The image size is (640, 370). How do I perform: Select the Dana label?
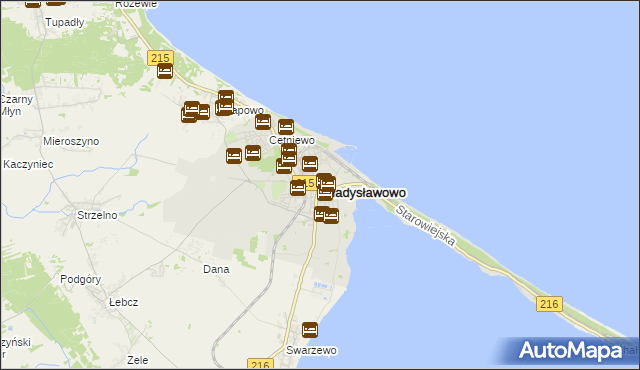click(x=216, y=269)
